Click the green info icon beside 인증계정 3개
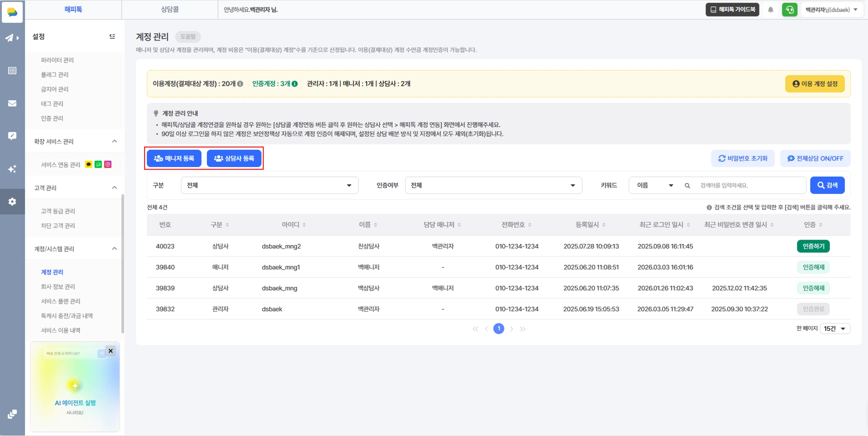The width and height of the screenshot is (868, 436). pos(295,84)
